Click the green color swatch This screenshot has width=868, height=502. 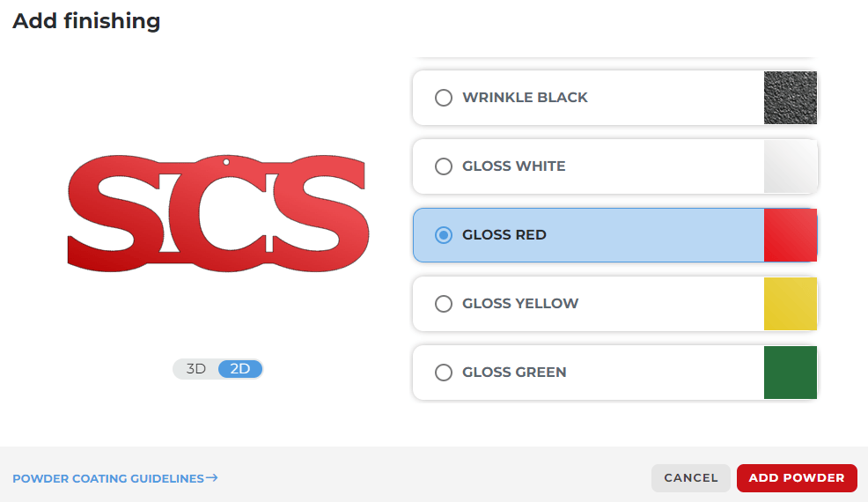point(790,373)
